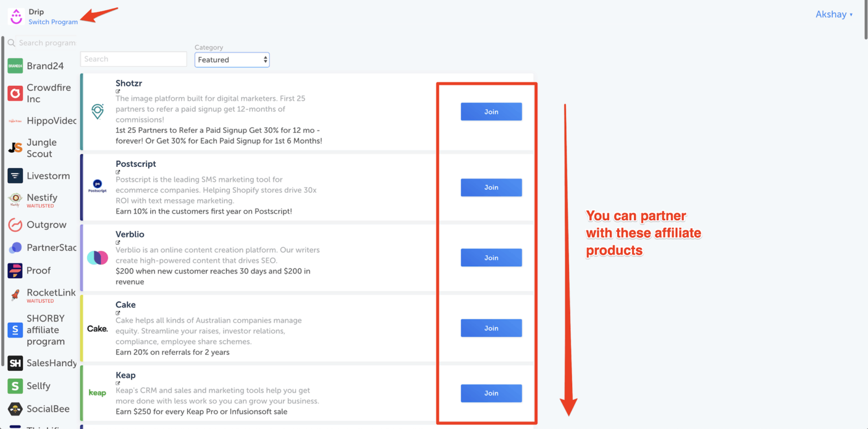Click the Drip logo at the top left
This screenshot has width=868, height=429.
15,15
